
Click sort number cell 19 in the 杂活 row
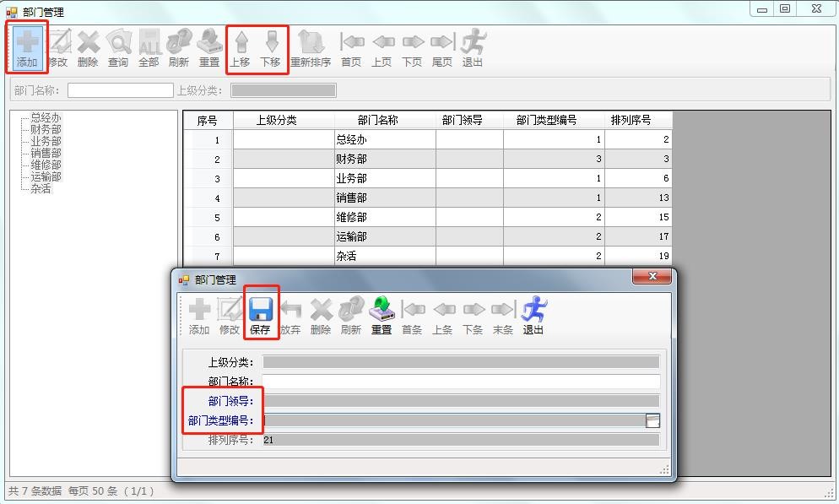click(638, 256)
